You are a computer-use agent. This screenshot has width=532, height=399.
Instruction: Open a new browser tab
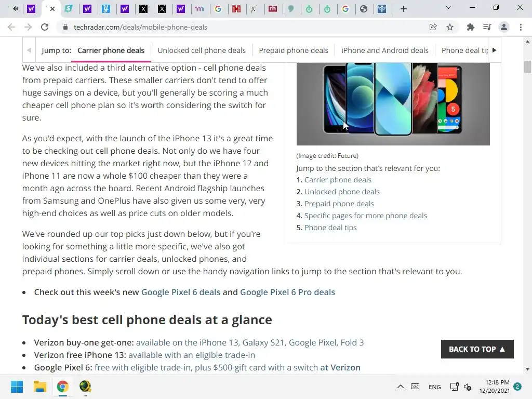403,9
